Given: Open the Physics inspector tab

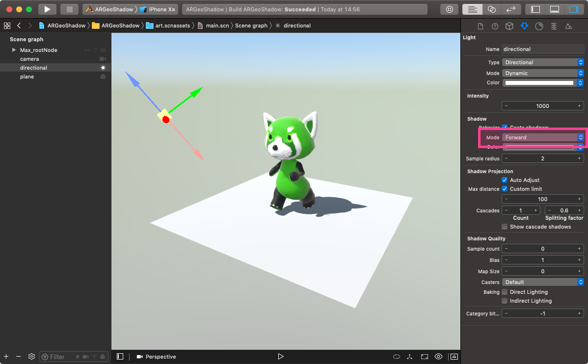Looking at the screenshot, I should point(554,26).
